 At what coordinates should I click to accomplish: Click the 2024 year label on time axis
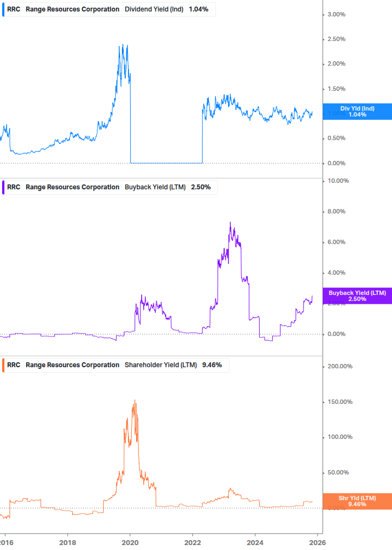coord(255,543)
